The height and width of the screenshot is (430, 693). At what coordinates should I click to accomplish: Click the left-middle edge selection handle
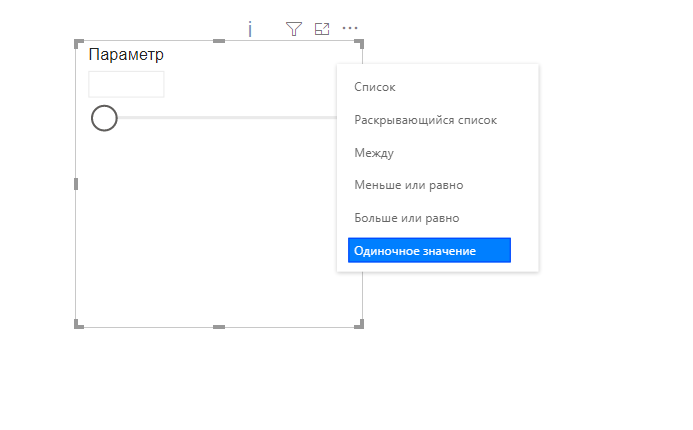tap(76, 184)
